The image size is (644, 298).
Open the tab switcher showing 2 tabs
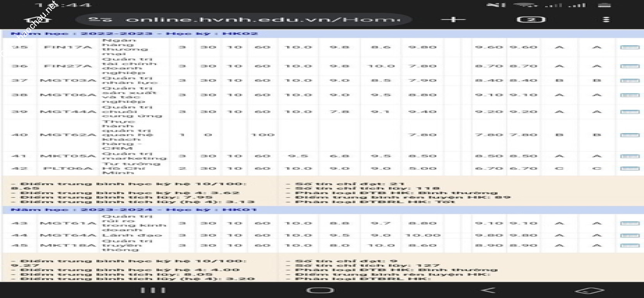[x=531, y=19]
